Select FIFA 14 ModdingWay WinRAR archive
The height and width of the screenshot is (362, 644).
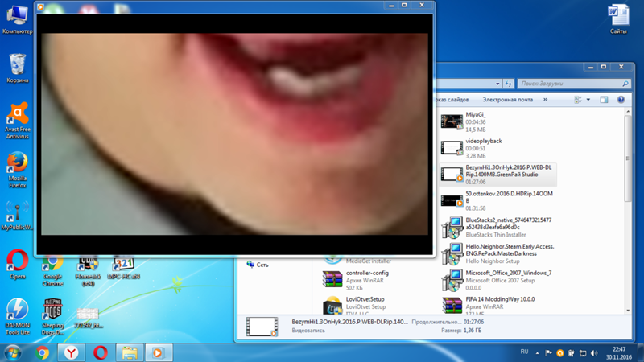click(x=497, y=306)
